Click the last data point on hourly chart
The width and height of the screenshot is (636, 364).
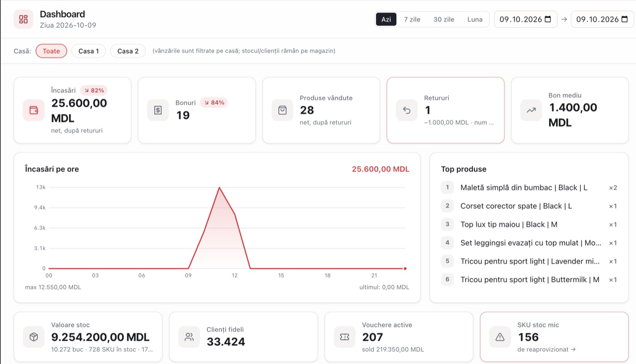[x=405, y=269]
